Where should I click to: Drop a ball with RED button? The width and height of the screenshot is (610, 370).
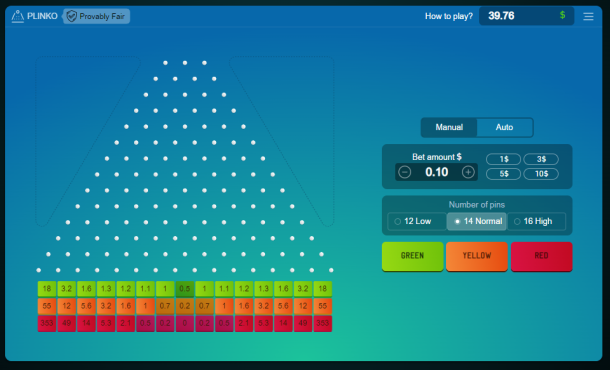(541, 256)
